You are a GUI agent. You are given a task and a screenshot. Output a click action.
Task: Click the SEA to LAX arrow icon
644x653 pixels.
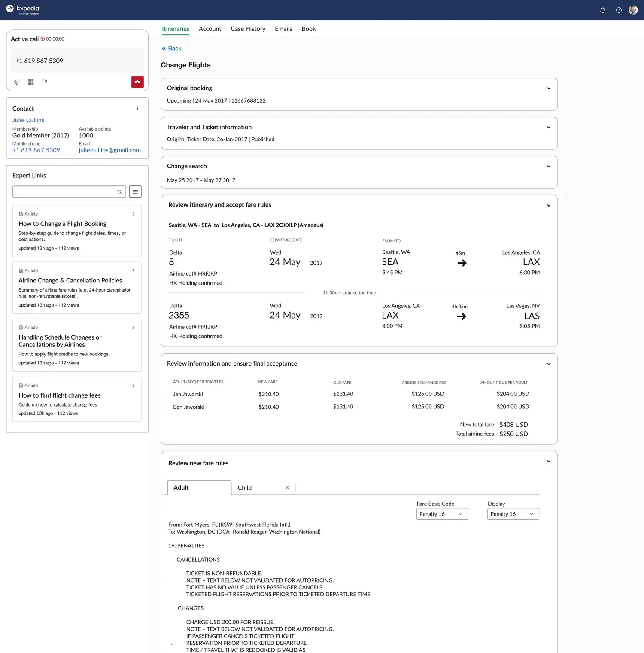pos(462,263)
